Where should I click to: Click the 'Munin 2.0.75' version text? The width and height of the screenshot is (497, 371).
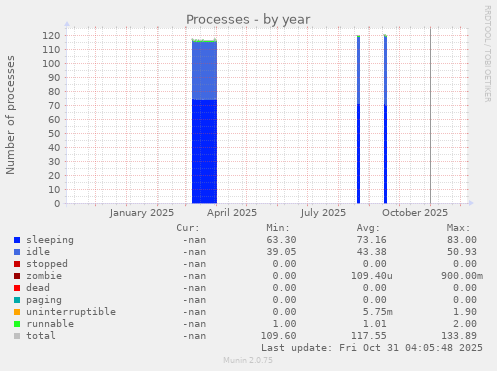(x=248, y=360)
